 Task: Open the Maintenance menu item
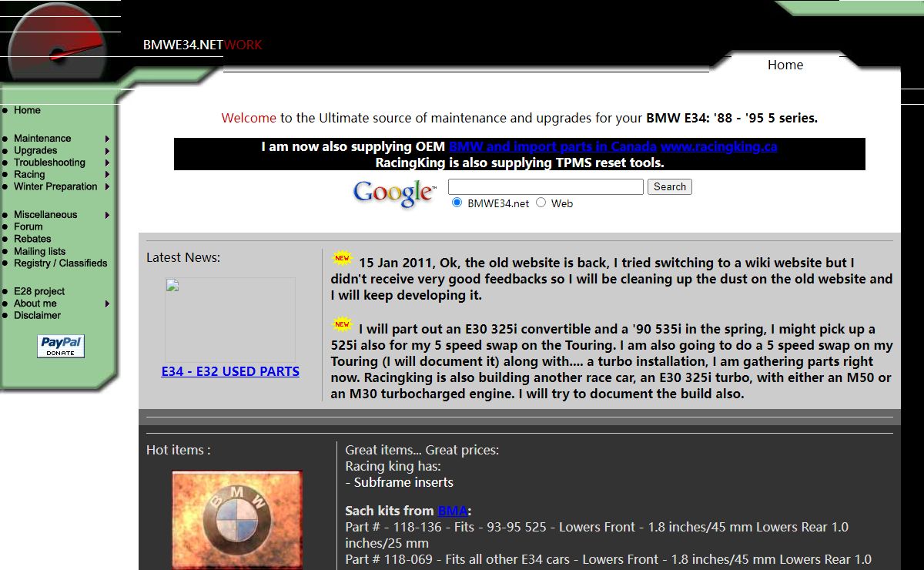click(x=42, y=139)
